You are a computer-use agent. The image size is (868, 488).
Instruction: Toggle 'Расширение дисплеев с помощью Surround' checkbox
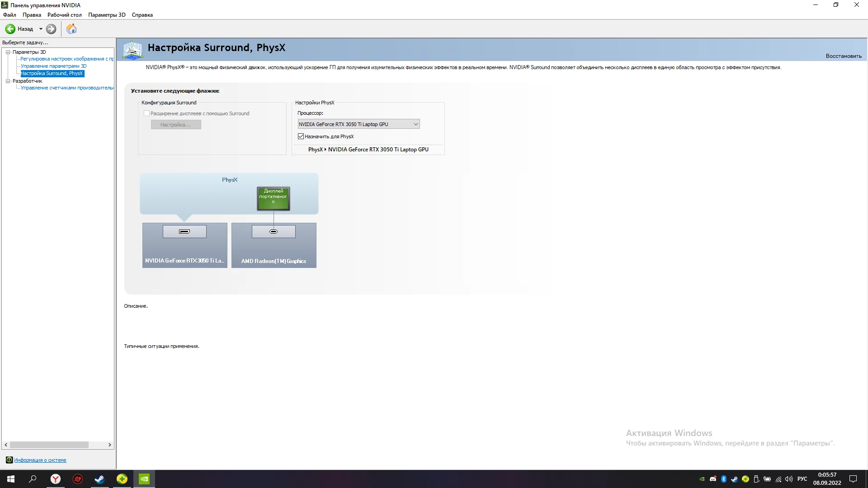coord(146,113)
